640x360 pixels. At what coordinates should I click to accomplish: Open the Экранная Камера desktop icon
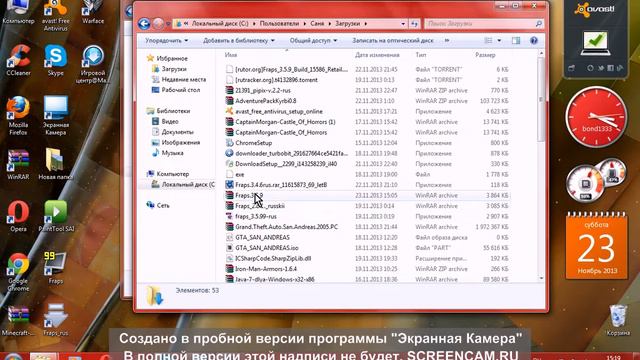tap(56, 116)
